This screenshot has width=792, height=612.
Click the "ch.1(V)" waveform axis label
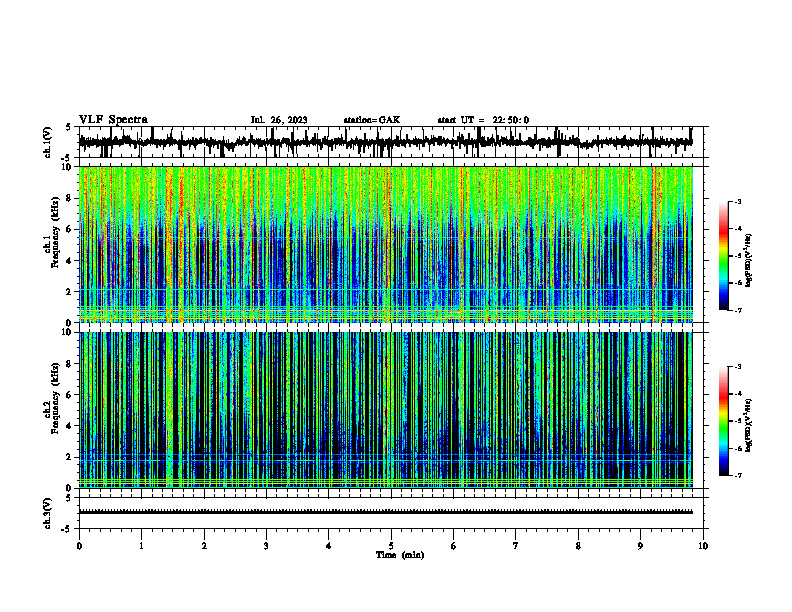tap(48, 142)
